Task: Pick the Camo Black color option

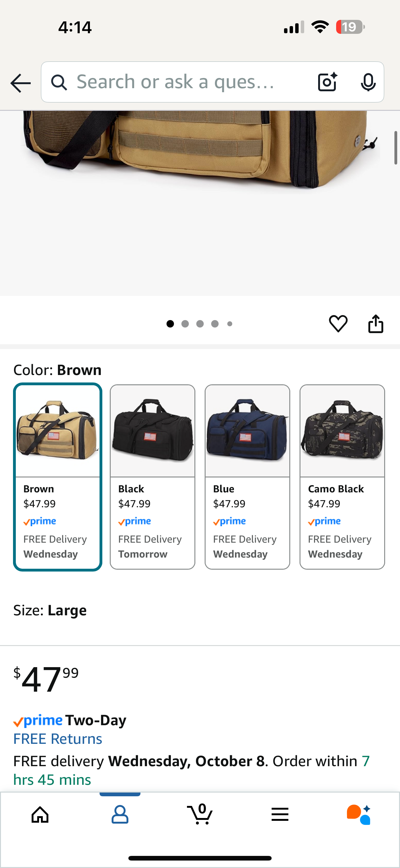Action: click(342, 477)
